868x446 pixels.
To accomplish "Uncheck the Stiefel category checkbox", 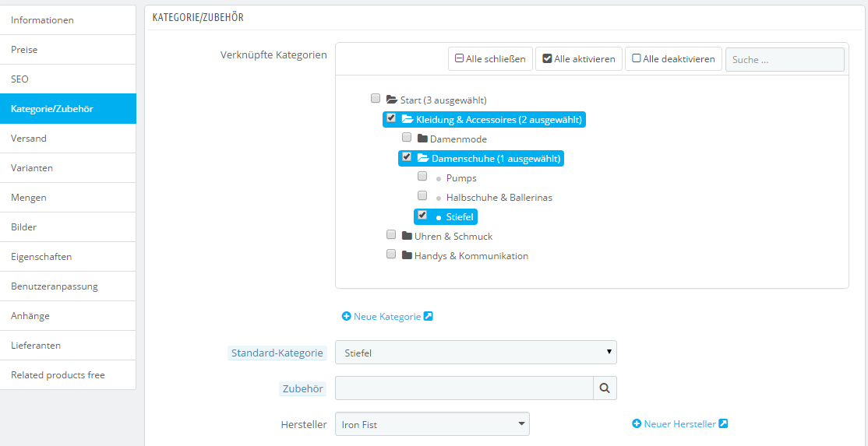I will click(422, 215).
